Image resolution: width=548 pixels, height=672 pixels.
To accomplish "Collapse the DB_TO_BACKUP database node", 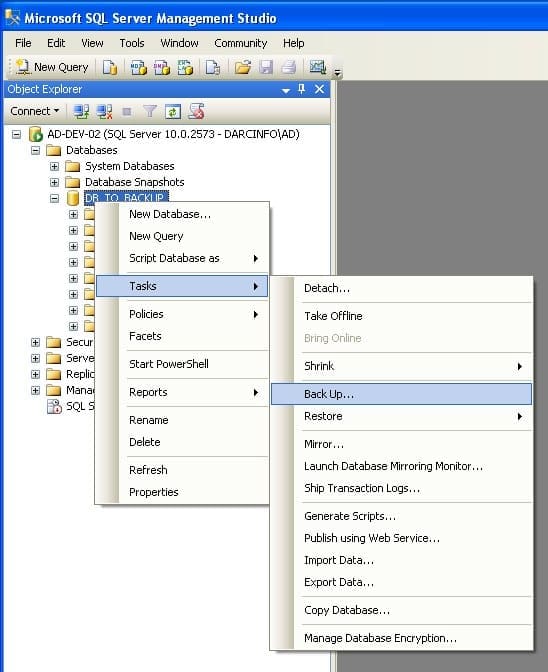I will 54,198.
